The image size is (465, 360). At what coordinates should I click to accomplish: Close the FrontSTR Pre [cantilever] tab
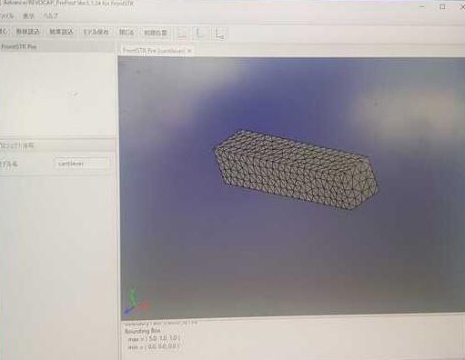pos(189,51)
